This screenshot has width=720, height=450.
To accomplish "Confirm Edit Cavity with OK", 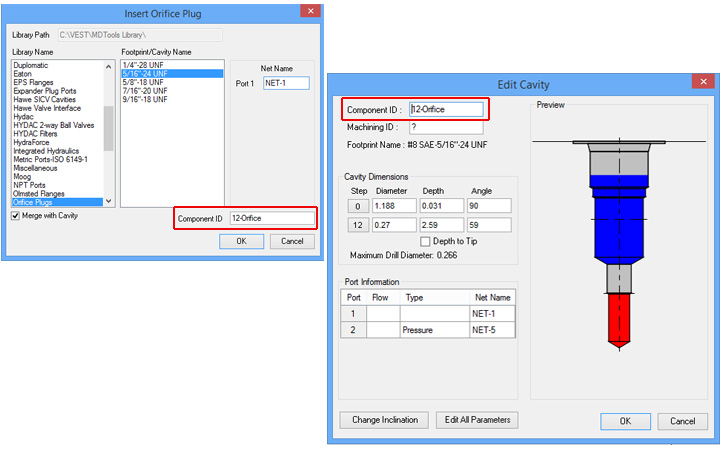I will pyautogui.click(x=625, y=421).
